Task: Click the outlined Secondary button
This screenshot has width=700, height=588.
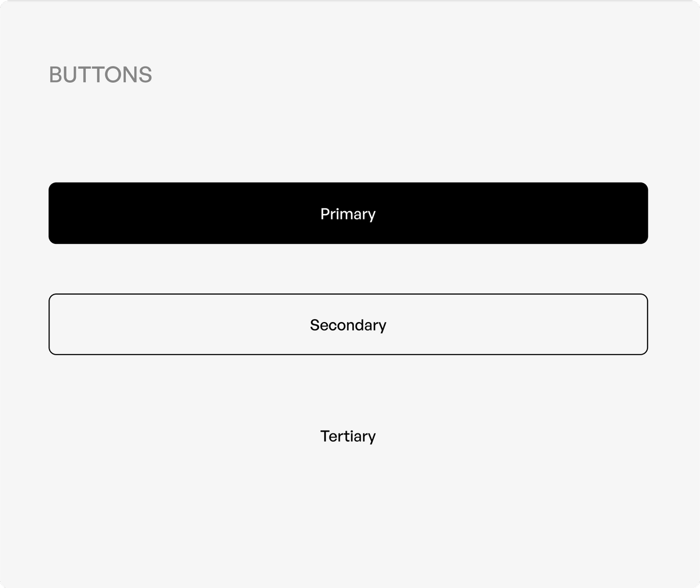Action: pyautogui.click(x=348, y=324)
